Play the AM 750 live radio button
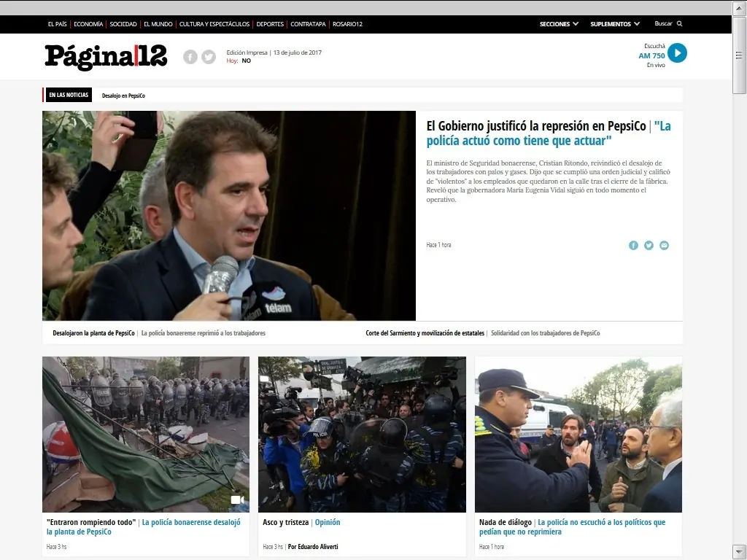Image resolution: width=747 pixels, height=560 pixels. 677,52
